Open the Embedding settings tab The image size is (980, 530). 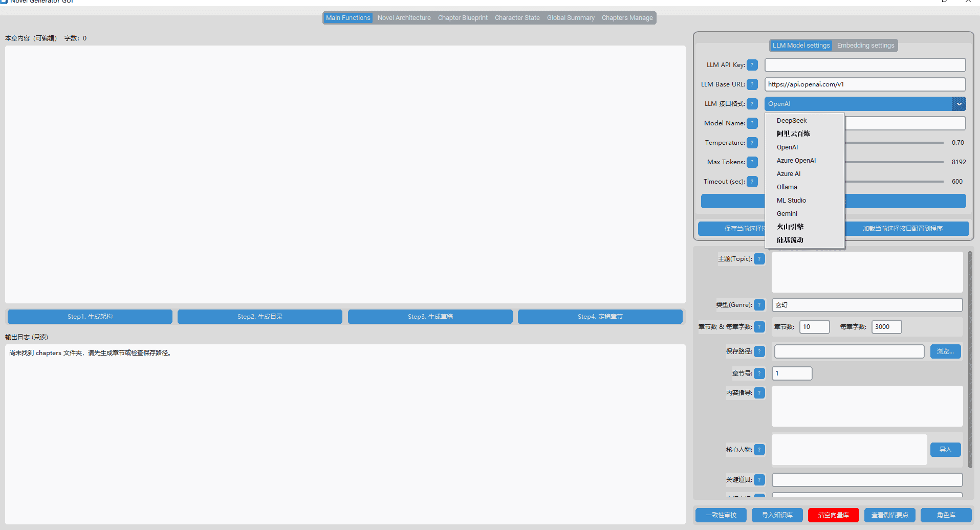pyautogui.click(x=865, y=46)
